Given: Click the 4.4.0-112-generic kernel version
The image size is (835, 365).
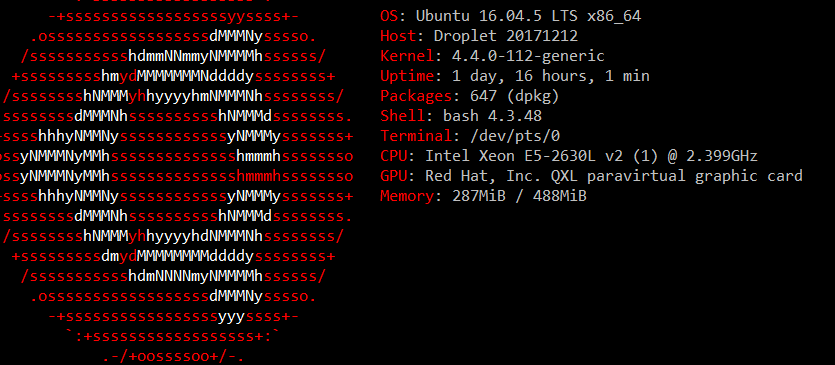Looking at the screenshot, I should [x=528, y=56].
